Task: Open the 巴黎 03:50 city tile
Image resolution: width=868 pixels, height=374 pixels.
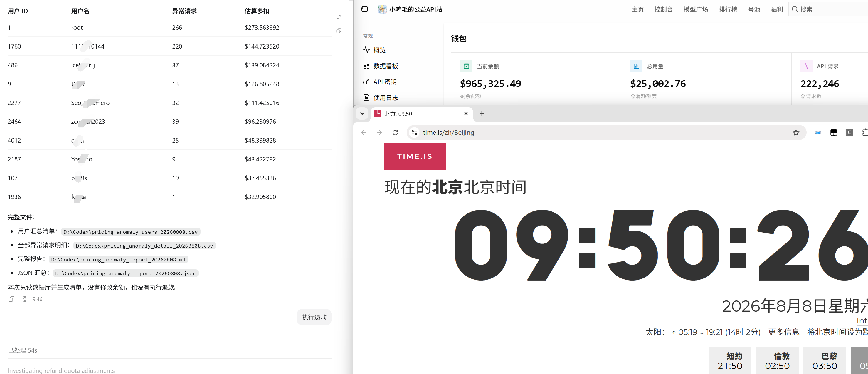Action: pos(825,360)
